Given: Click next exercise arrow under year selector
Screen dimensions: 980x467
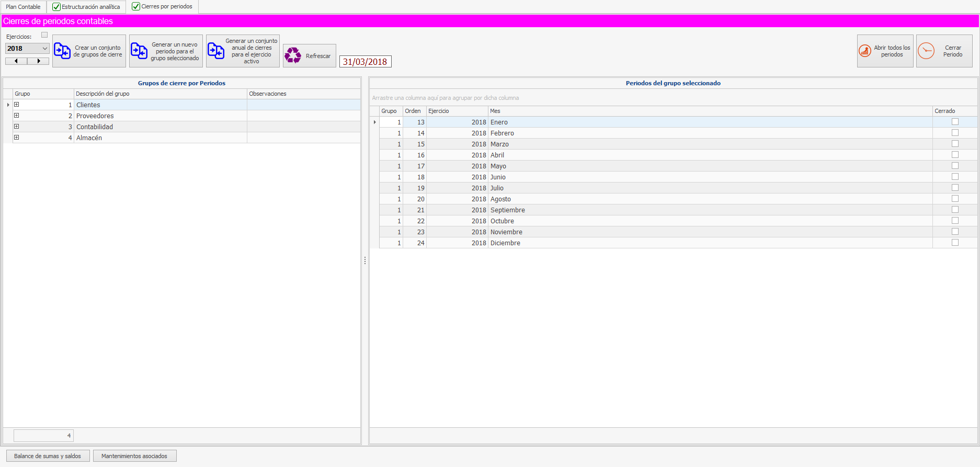Looking at the screenshot, I should coord(38,61).
